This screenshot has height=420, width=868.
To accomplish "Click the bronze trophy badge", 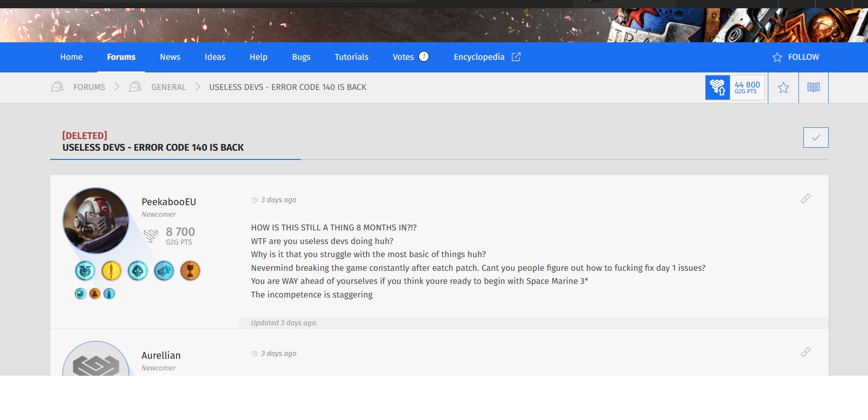I will click(190, 271).
